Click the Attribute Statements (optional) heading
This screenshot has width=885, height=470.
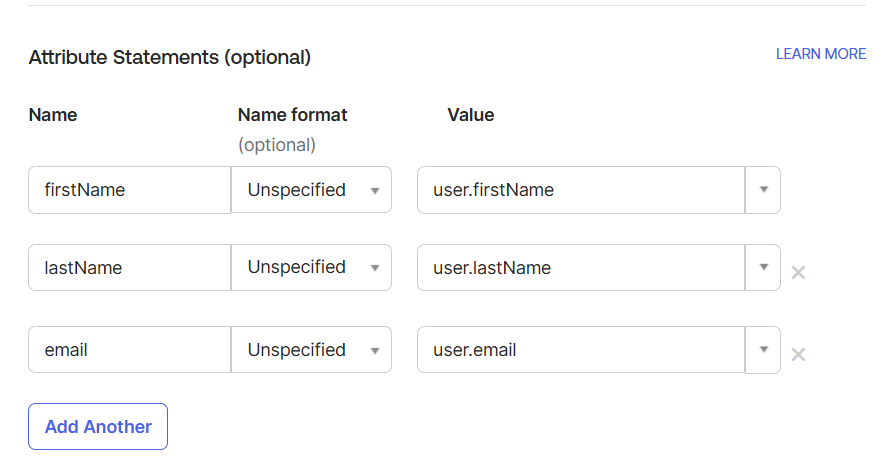click(170, 58)
